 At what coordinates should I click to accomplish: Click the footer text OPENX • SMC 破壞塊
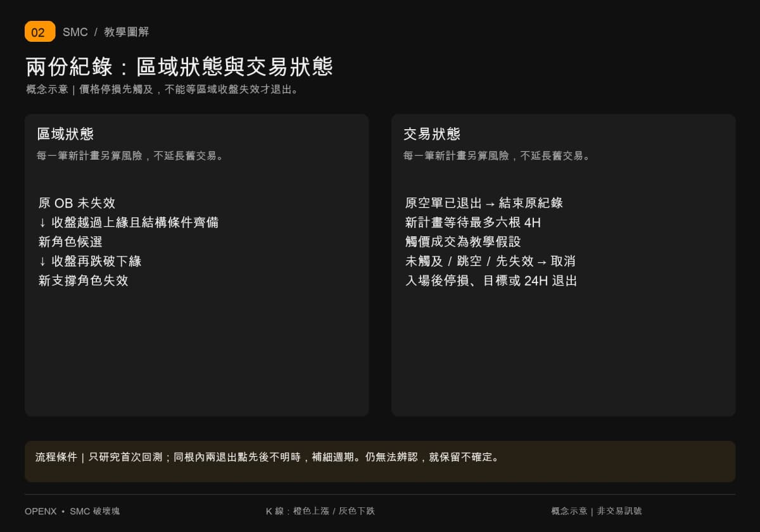[x=72, y=511]
